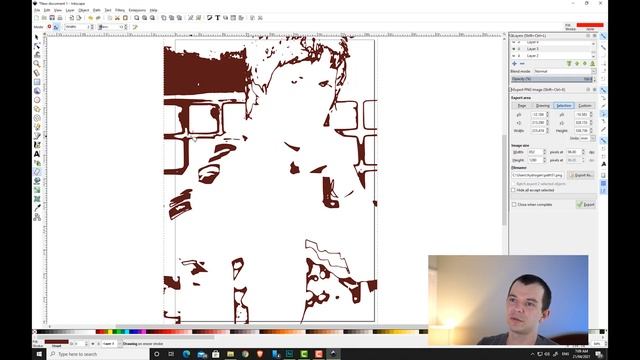Enable Close when complete checkbox
The height and width of the screenshot is (360, 640).
click(514, 204)
